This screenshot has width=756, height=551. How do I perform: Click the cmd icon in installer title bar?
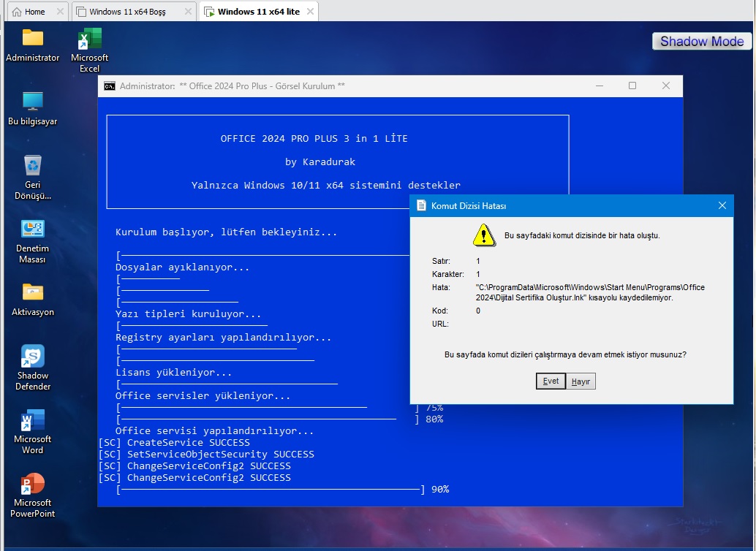(110, 85)
